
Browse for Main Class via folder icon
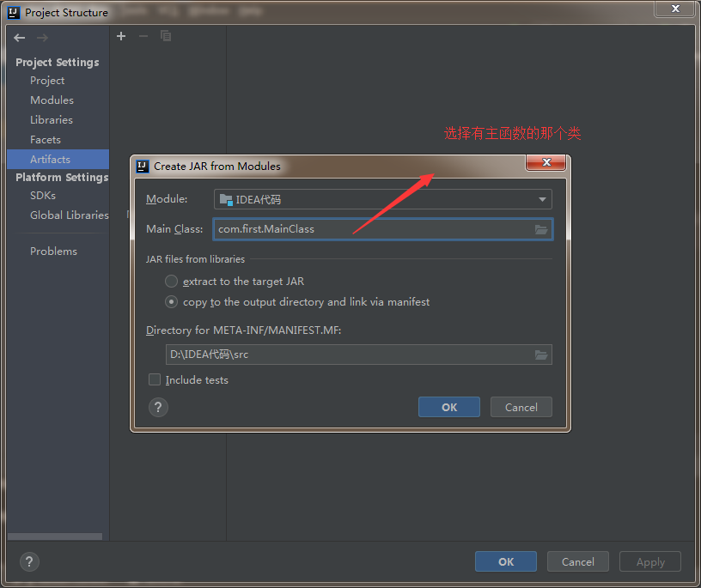[541, 230]
